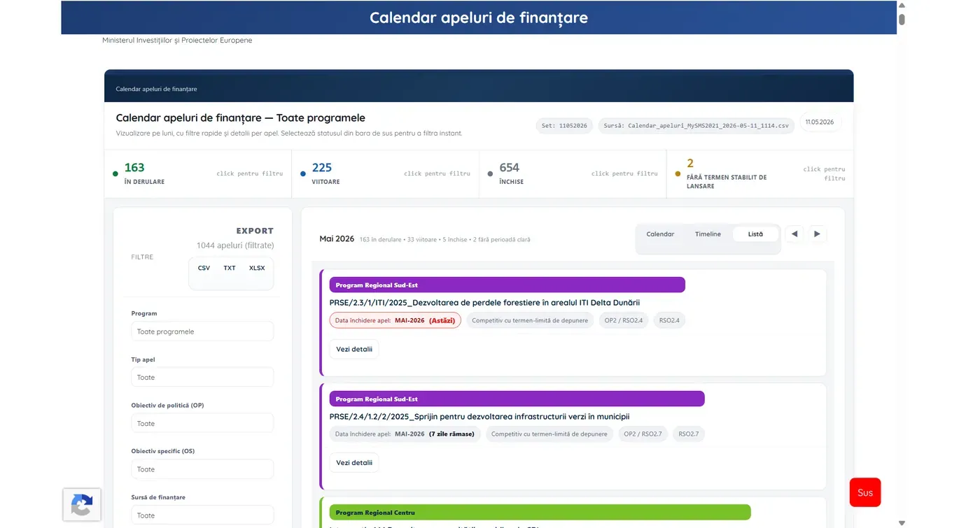Click the Set: 11052026 badge

tap(564, 126)
